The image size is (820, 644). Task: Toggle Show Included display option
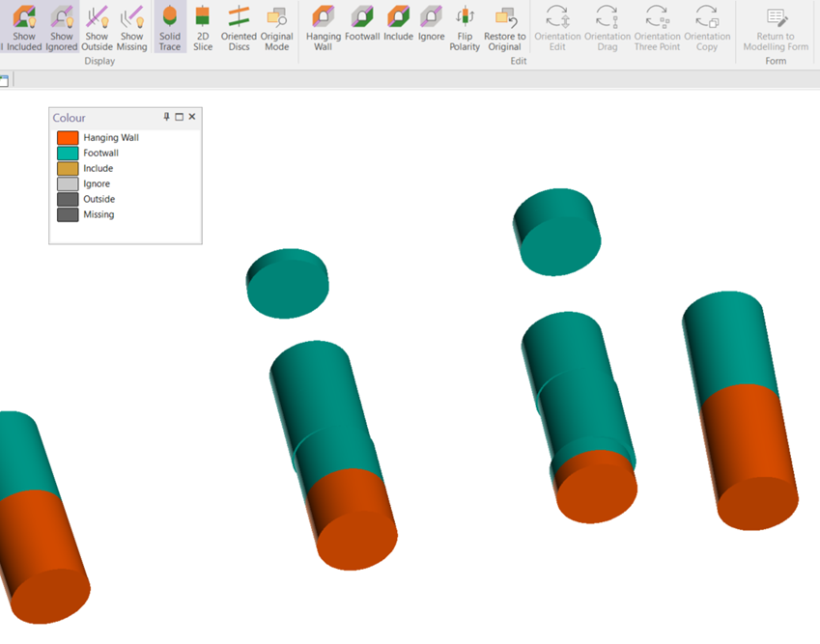[x=23, y=27]
